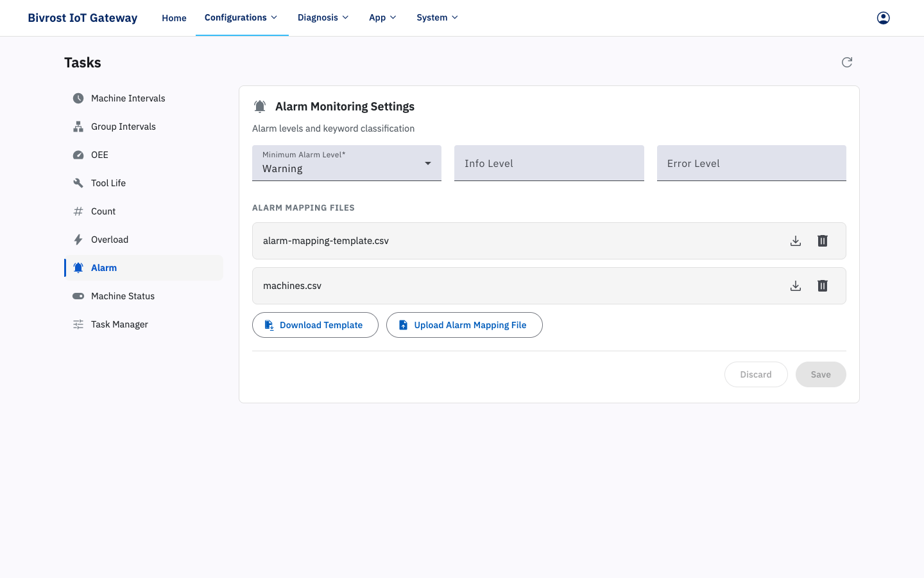
Task: Click the Task Manager sliders icon
Action: [78, 324]
